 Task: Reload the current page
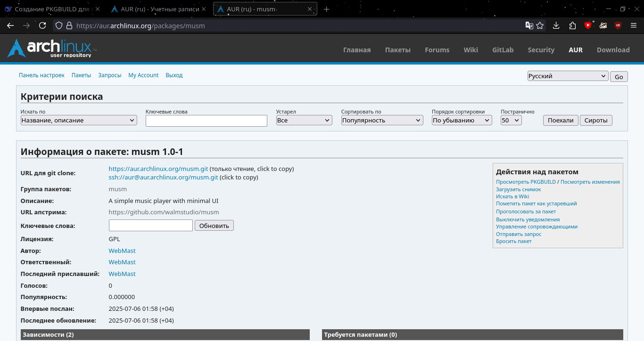click(42, 26)
